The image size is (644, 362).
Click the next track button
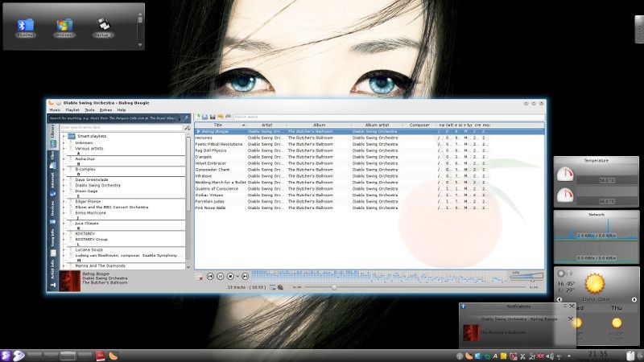[x=245, y=277]
